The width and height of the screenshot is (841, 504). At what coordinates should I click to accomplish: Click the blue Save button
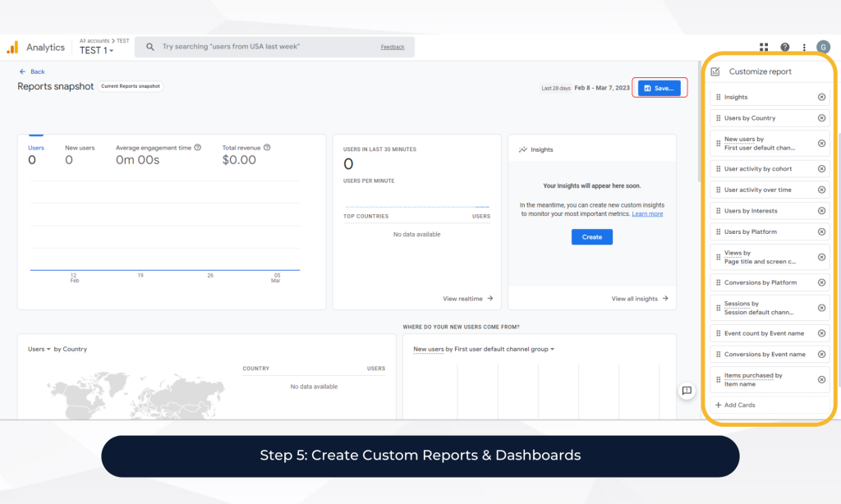click(x=659, y=88)
